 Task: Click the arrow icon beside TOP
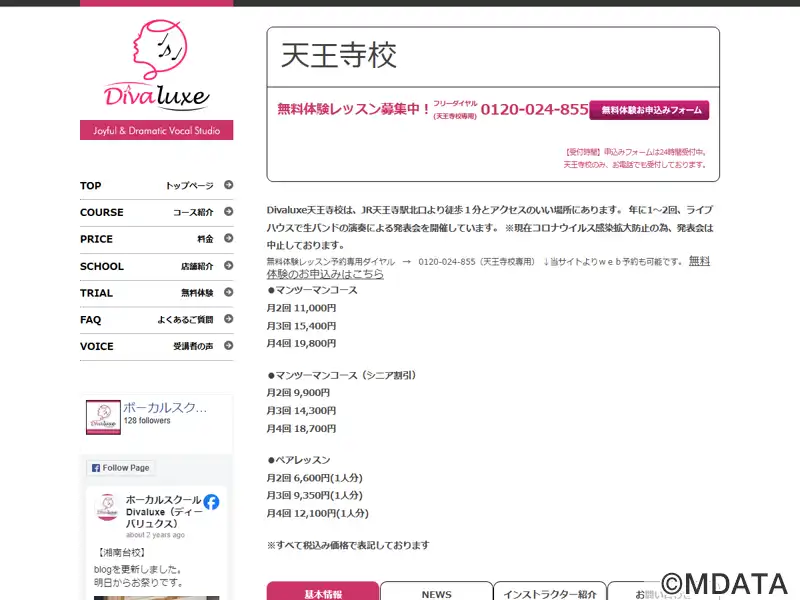pyautogui.click(x=229, y=185)
